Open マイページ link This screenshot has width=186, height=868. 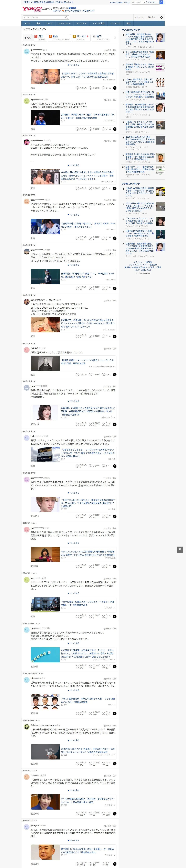pyautogui.click(x=139, y=18)
